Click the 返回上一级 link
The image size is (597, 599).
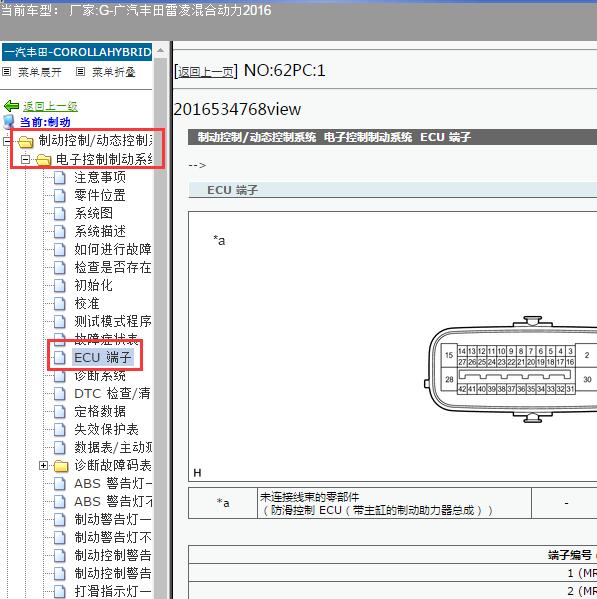click(50, 106)
